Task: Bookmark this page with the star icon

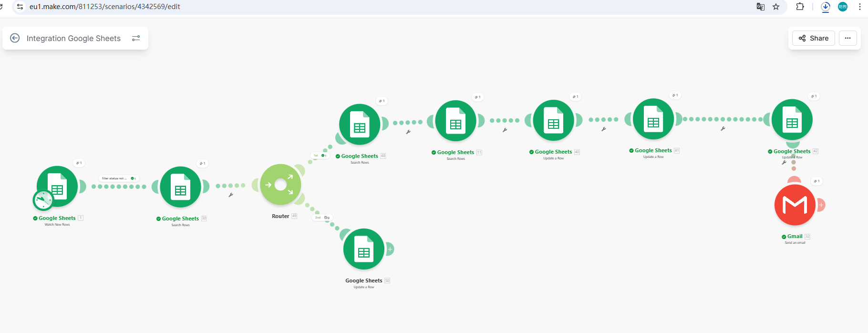Action: (776, 7)
